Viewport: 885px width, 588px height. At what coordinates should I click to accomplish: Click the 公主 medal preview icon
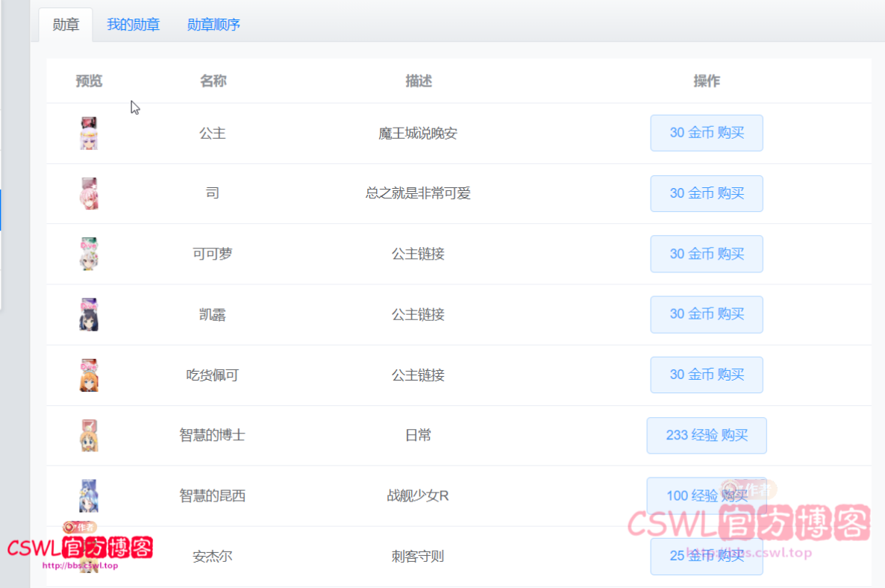point(89,134)
